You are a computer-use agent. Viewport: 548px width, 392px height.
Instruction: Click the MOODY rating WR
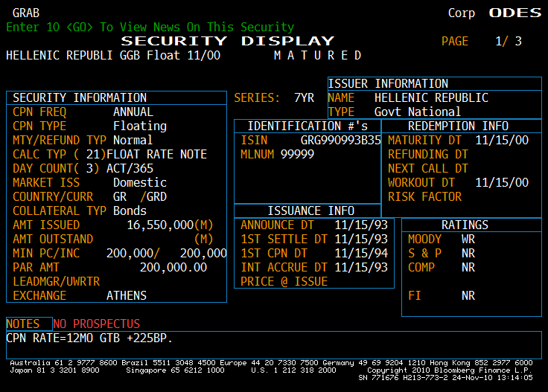(468, 239)
